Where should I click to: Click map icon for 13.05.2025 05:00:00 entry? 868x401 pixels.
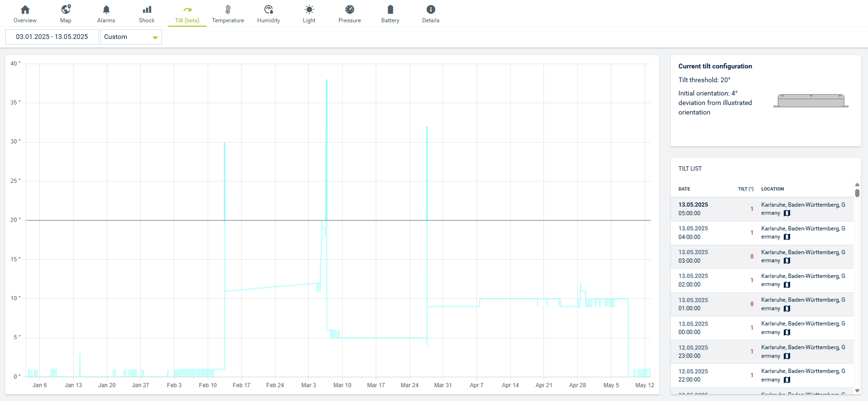pyautogui.click(x=787, y=213)
